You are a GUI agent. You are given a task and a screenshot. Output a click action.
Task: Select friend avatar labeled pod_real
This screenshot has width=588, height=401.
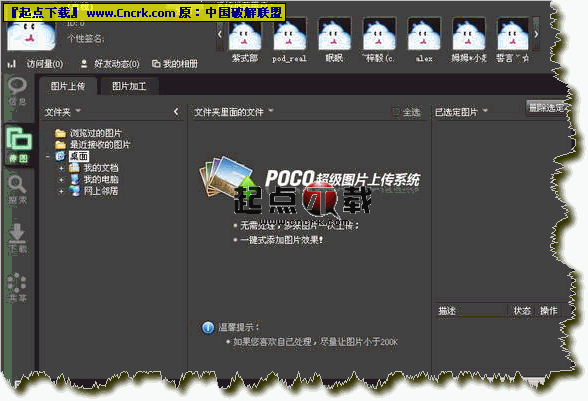pos(290,35)
